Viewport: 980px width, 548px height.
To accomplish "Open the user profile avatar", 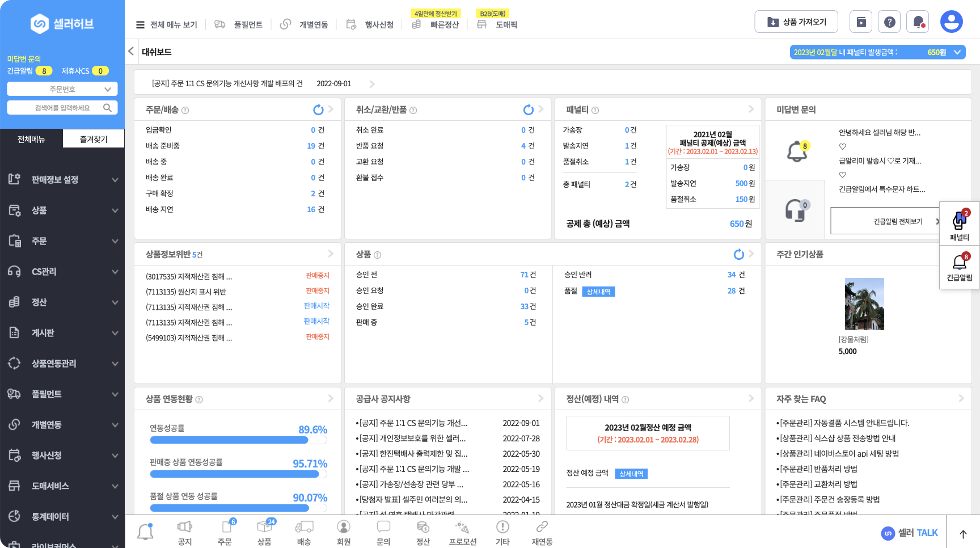I will click(x=951, y=22).
